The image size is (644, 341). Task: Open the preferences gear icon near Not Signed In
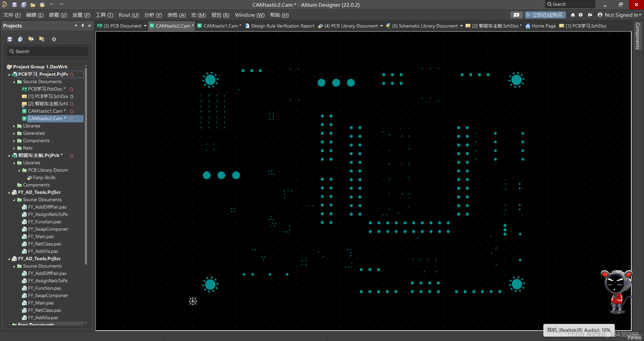coord(580,15)
